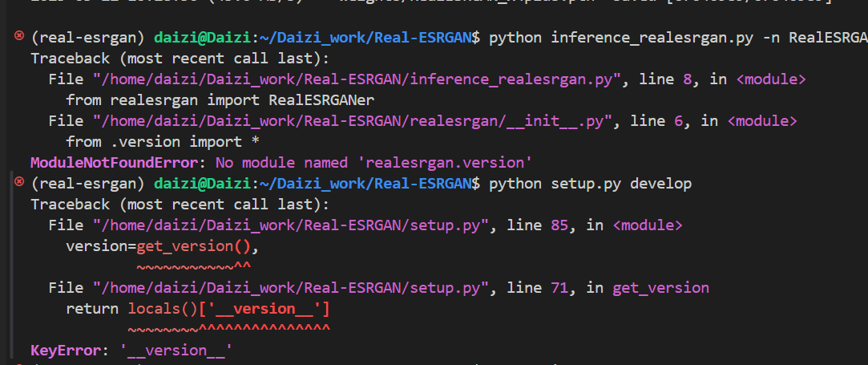Open the realesrgan/__init__.py file path link
Screen dimensions: 868x365
[x=352, y=121]
